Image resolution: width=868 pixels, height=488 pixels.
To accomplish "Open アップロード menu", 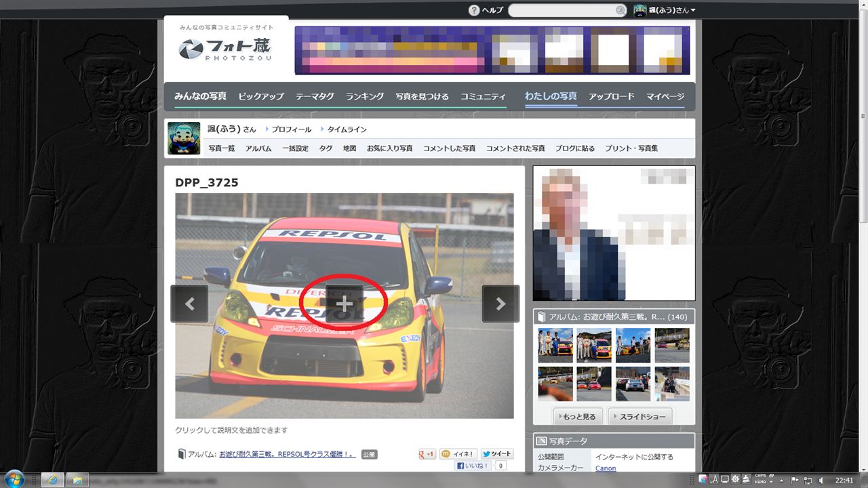I will [612, 96].
